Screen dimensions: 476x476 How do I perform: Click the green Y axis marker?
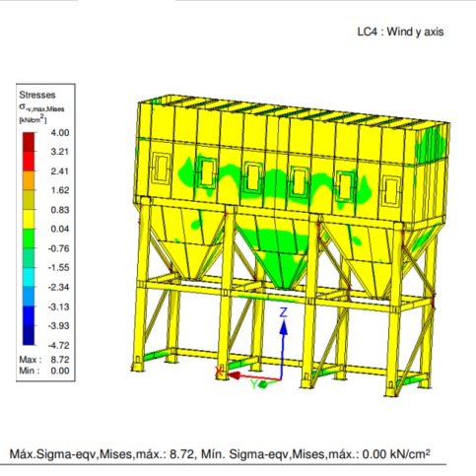pos(263,383)
